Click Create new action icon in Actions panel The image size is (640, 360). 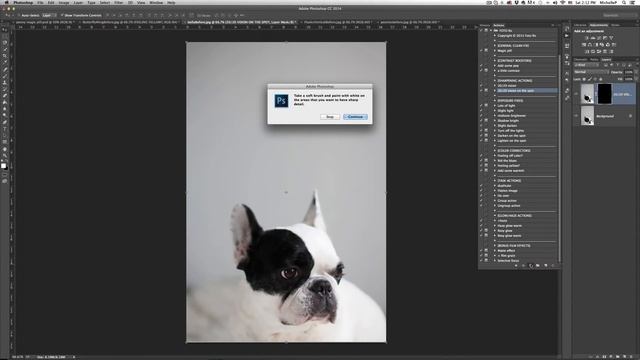(x=546, y=266)
